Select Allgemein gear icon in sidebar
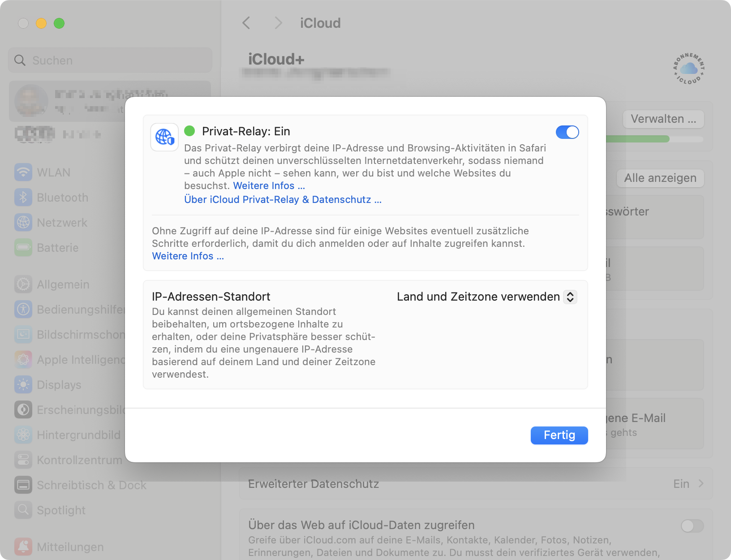 pyautogui.click(x=23, y=284)
